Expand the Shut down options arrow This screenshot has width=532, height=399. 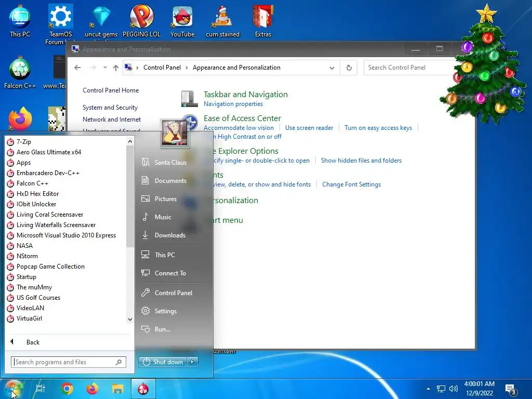point(192,362)
